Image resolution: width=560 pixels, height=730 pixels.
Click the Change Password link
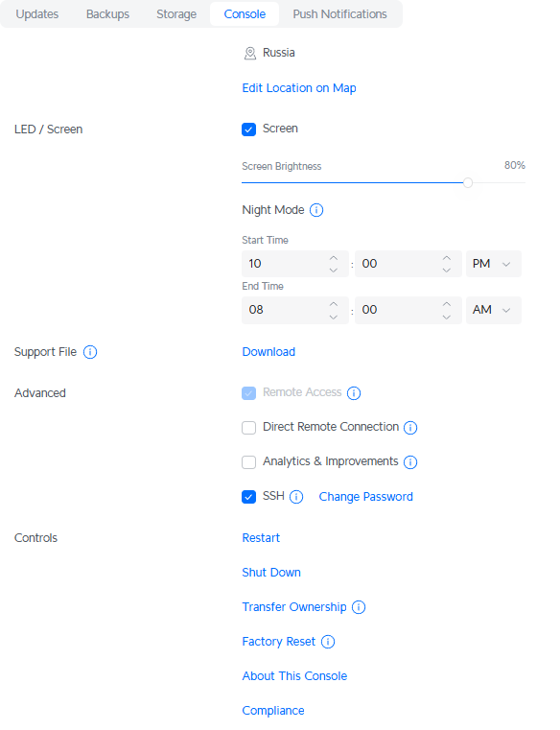(x=366, y=497)
